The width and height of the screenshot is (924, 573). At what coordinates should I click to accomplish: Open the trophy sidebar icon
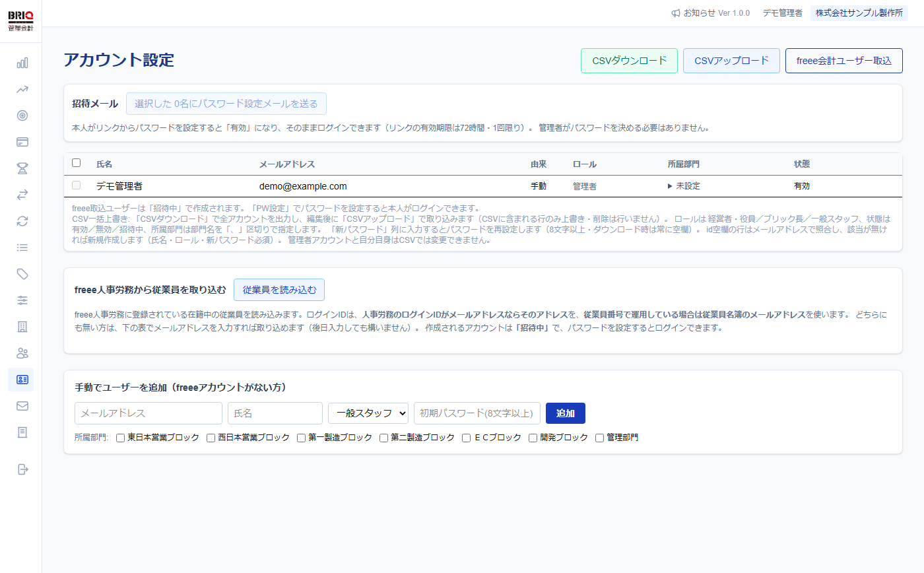(22, 168)
